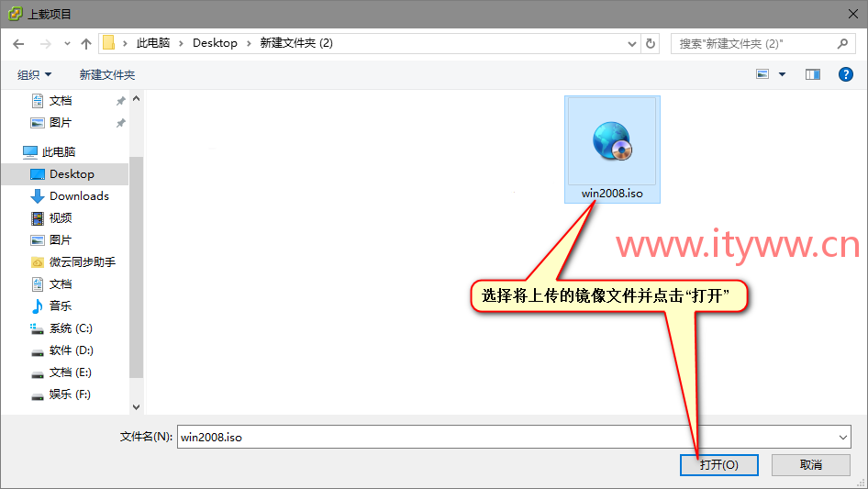Select 新建文件夹 (2) breadcrumb segment
Viewport: 868px width, 489px height.
[x=296, y=42]
